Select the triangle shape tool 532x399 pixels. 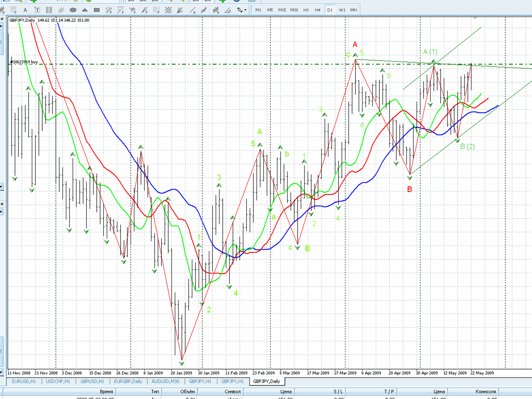point(85,10)
